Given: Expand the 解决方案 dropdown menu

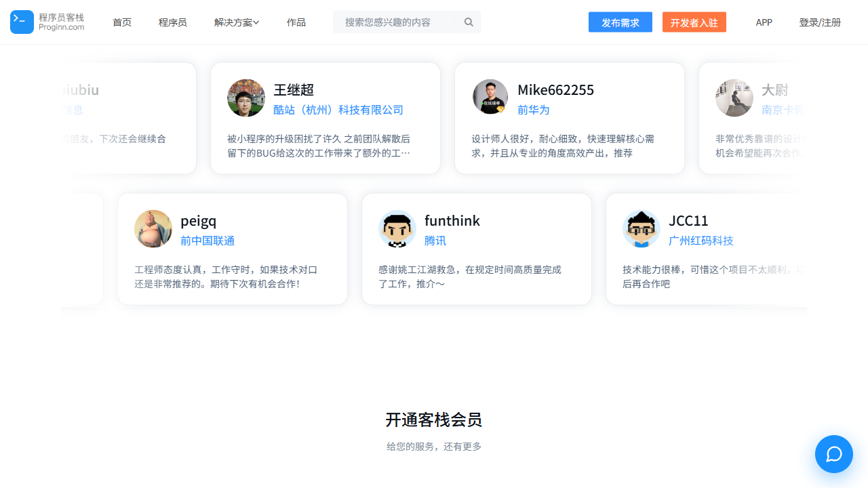Looking at the screenshot, I should pyautogui.click(x=237, y=22).
